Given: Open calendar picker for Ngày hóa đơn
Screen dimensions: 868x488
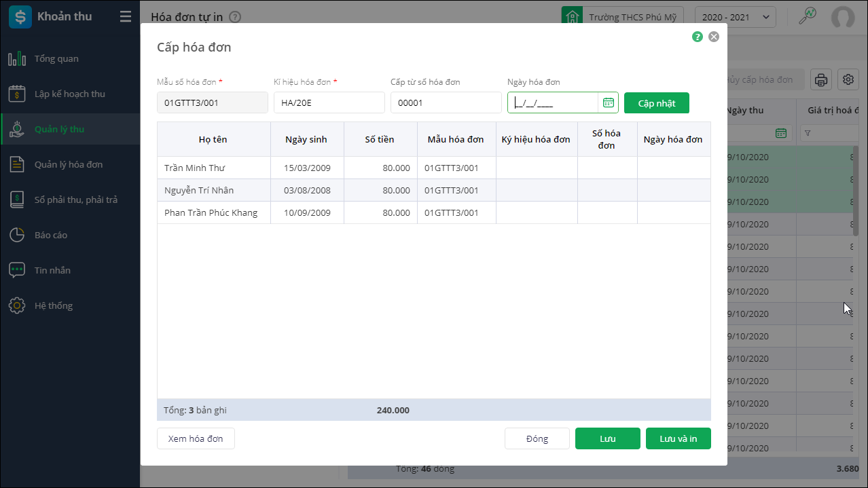Looking at the screenshot, I should click(609, 102).
